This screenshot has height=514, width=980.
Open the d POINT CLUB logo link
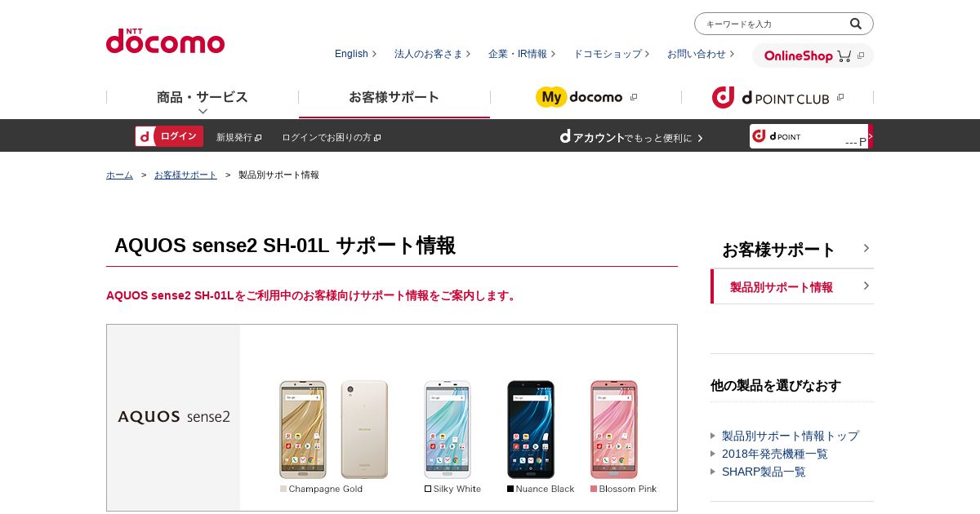[x=771, y=98]
